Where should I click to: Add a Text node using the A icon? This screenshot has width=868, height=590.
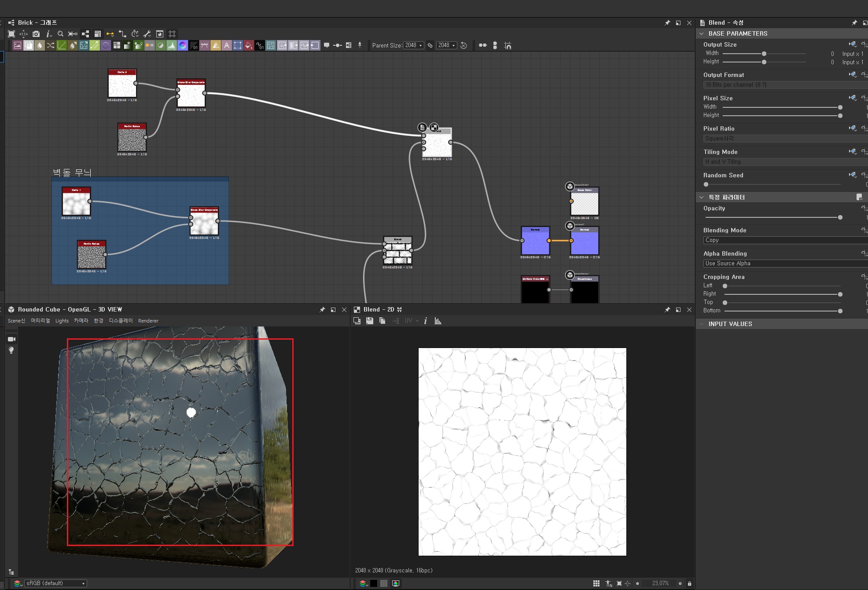click(226, 45)
